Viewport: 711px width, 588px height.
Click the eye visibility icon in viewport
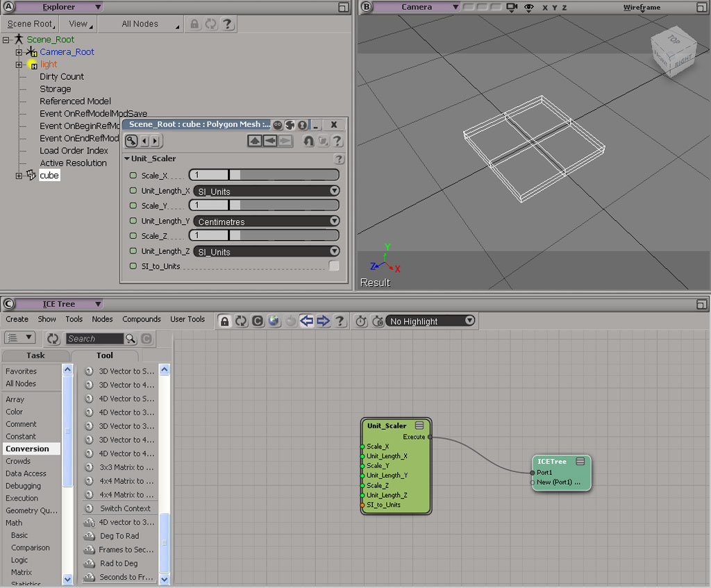point(529,7)
